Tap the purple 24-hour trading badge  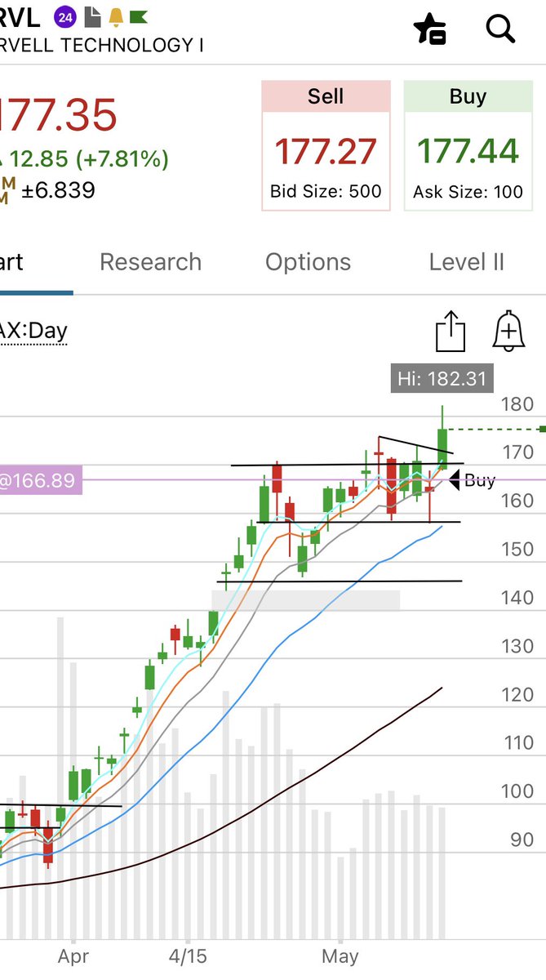point(65,16)
